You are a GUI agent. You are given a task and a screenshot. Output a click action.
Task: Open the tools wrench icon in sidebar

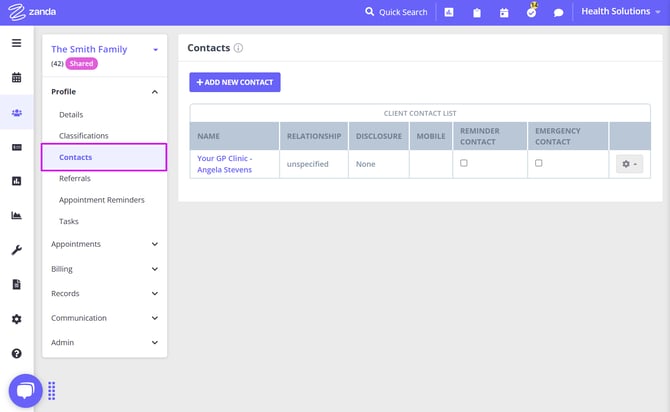click(x=16, y=250)
